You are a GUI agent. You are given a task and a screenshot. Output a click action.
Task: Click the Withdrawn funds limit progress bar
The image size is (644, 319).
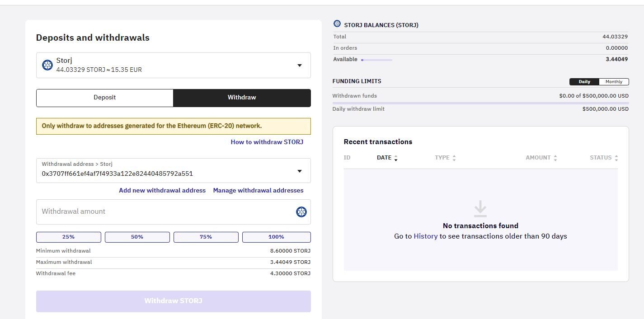pos(480,103)
